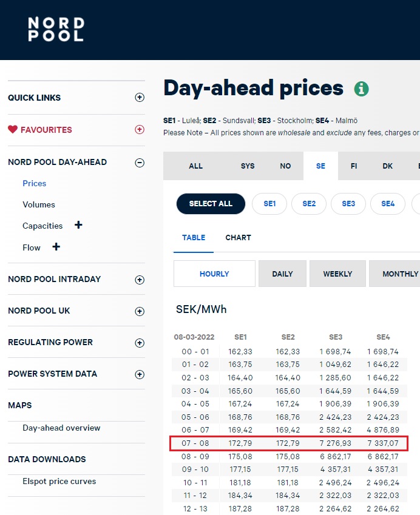Click SE4 price 7 337,07

click(x=383, y=443)
